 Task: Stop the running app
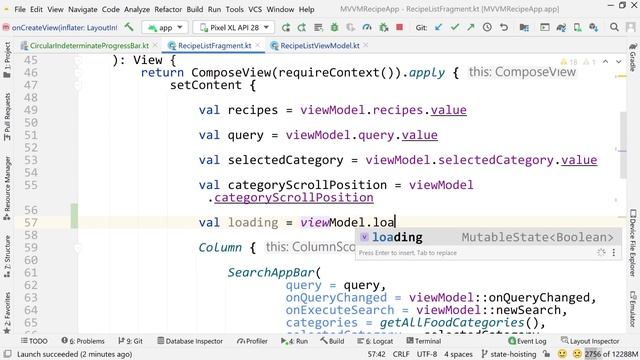400,27
